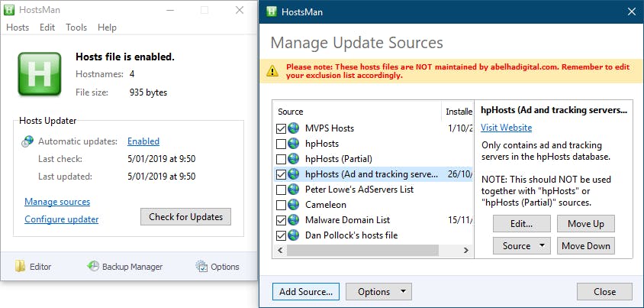Click the Options gear icon
This screenshot has height=308, width=644.
(x=201, y=267)
